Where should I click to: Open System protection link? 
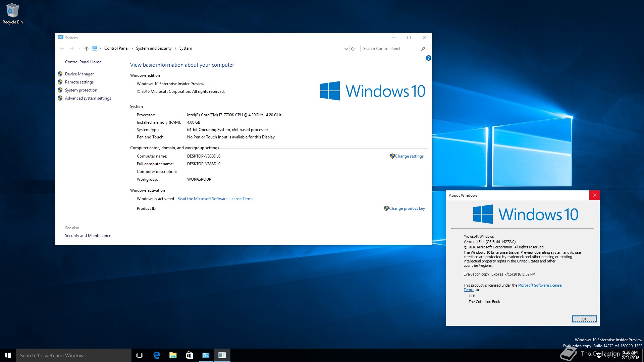[81, 90]
